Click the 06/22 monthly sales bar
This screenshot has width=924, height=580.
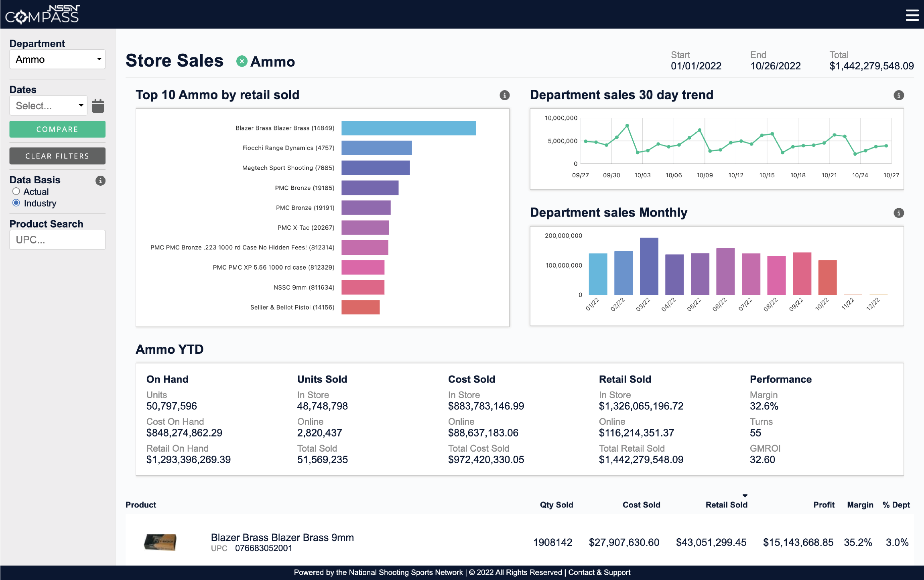(725, 272)
